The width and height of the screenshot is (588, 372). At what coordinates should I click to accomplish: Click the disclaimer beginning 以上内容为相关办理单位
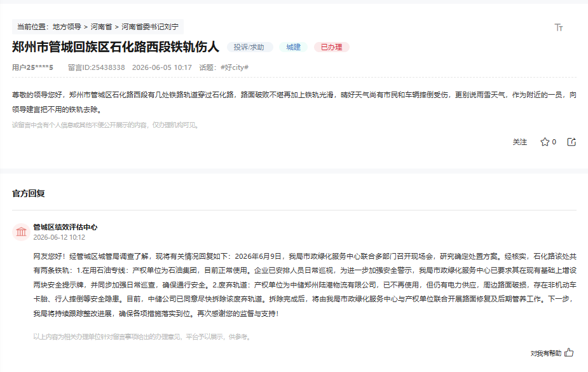tap(142, 337)
